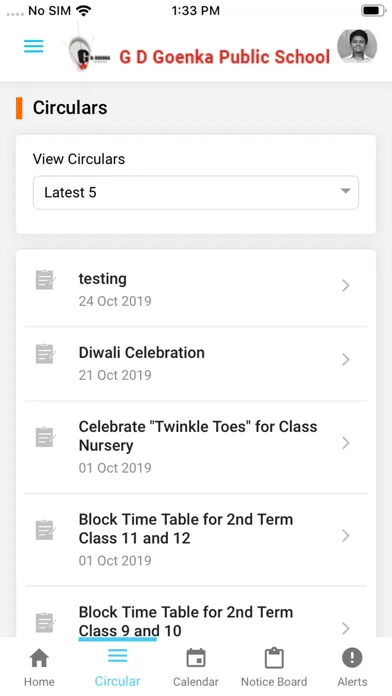Tap the Alerts exclamation icon
392x696 pixels.
tap(352, 658)
